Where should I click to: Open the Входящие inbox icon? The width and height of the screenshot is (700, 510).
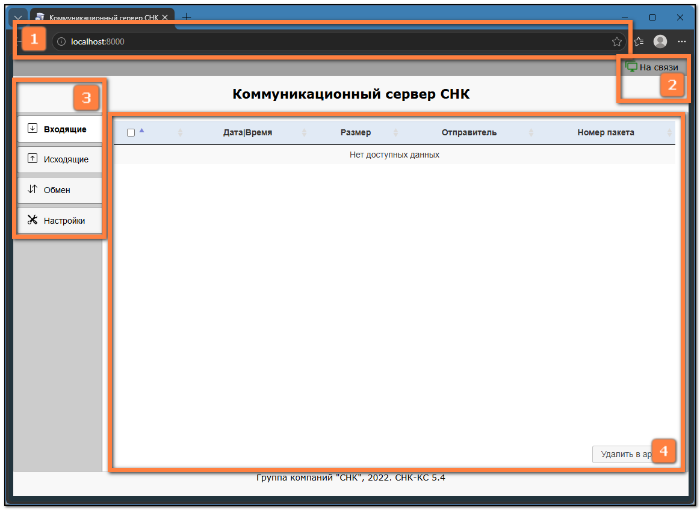click(x=32, y=129)
